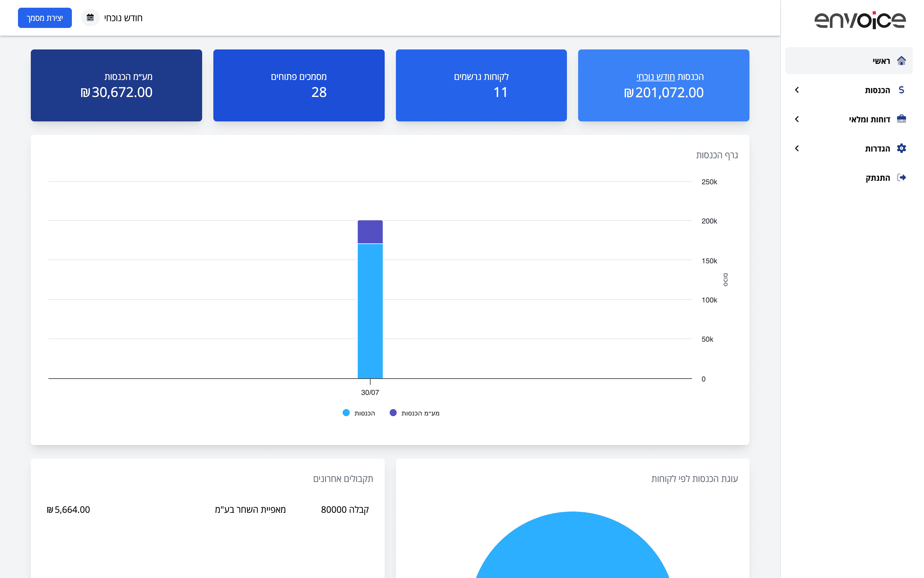Click the 50k y-axis label
Screen dimensions: 924x578
(x=707, y=339)
